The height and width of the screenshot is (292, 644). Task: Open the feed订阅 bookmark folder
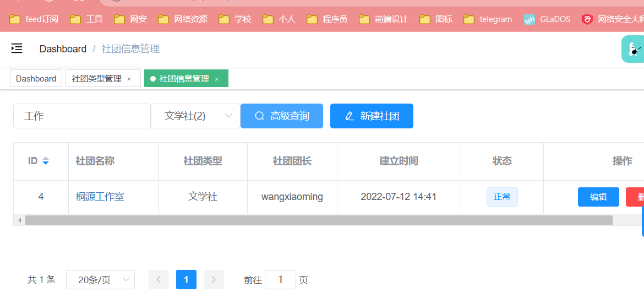pyautogui.click(x=34, y=19)
